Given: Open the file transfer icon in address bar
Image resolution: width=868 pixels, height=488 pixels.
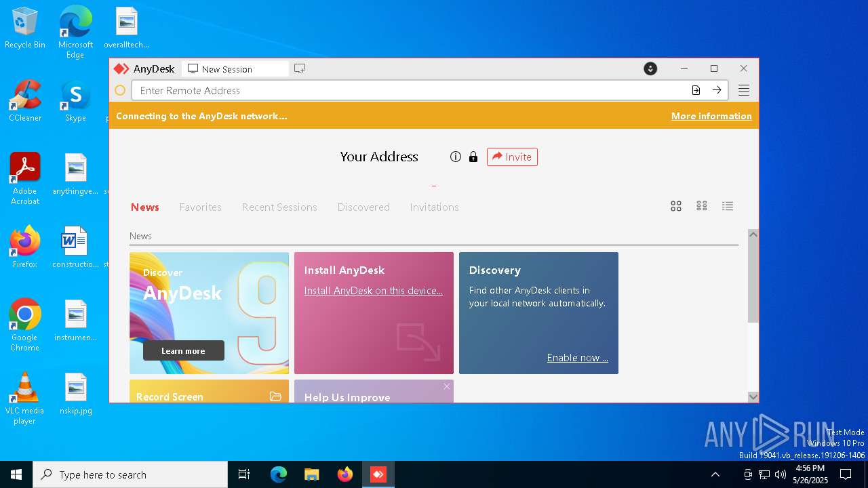Looking at the screenshot, I should click(696, 90).
